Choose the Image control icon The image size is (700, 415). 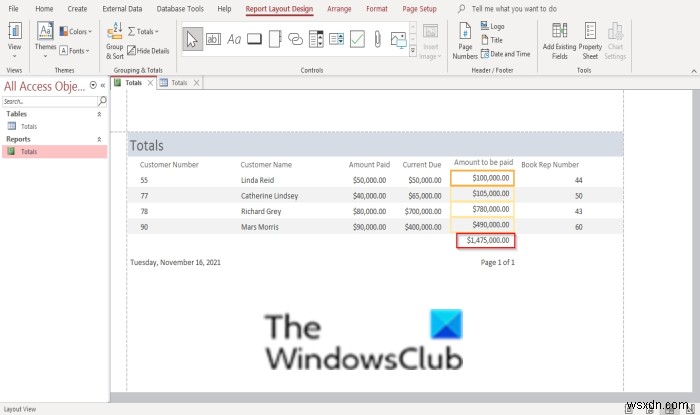point(398,40)
